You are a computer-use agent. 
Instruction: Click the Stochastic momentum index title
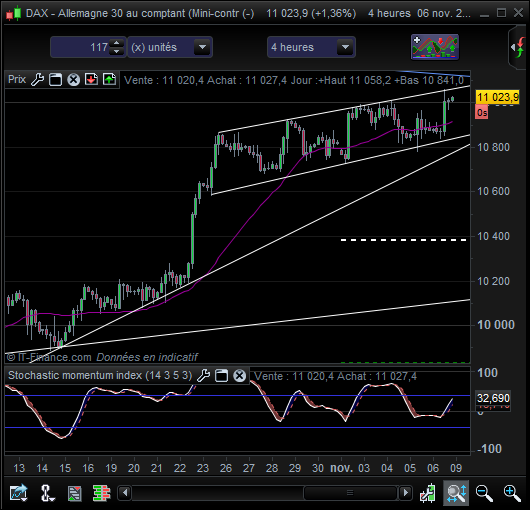[x=100, y=375]
